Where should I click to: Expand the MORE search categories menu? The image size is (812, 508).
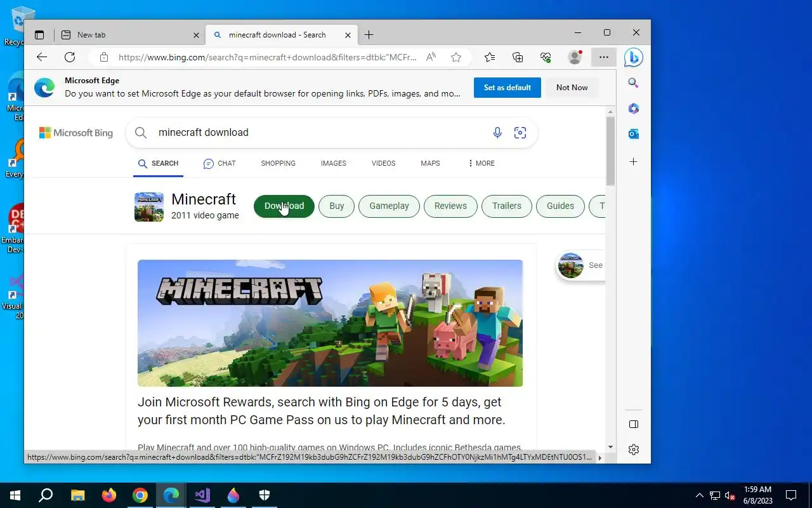click(x=481, y=163)
